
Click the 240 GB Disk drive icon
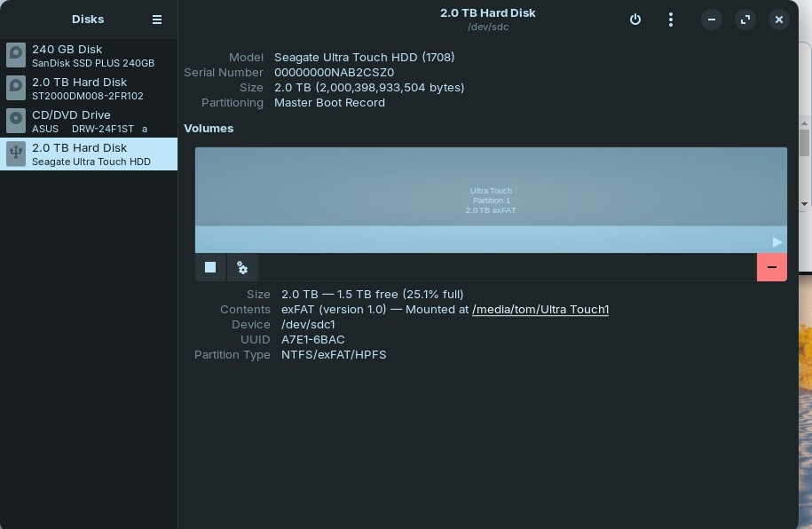click(16, 56)
